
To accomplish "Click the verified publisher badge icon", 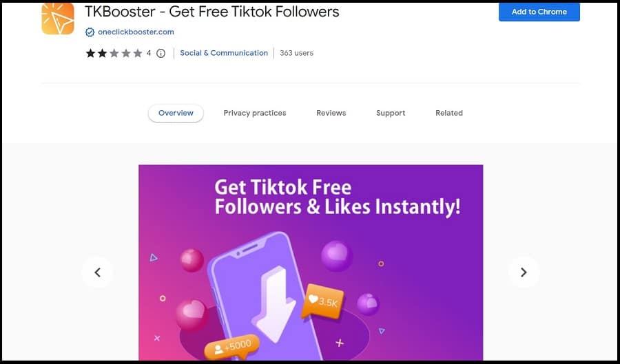I will click(90, 32).
